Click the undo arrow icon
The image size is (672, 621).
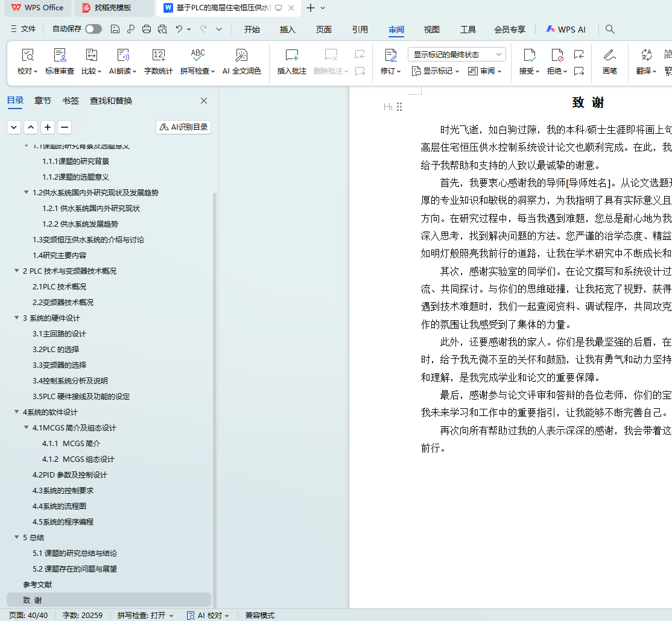179,29
